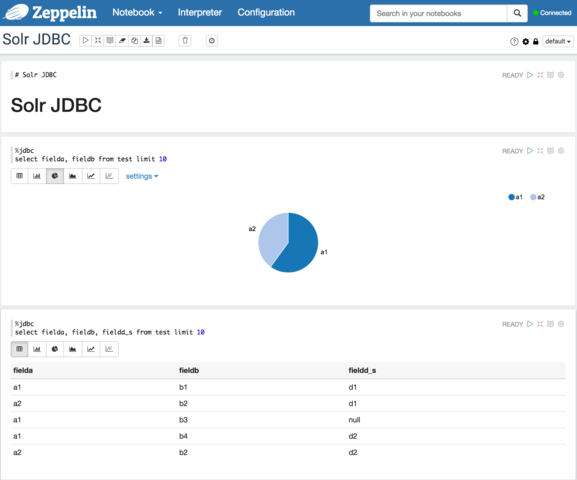Click the Solr JDBC note title
Screen dimensions: 577x480
coord(36,39)
